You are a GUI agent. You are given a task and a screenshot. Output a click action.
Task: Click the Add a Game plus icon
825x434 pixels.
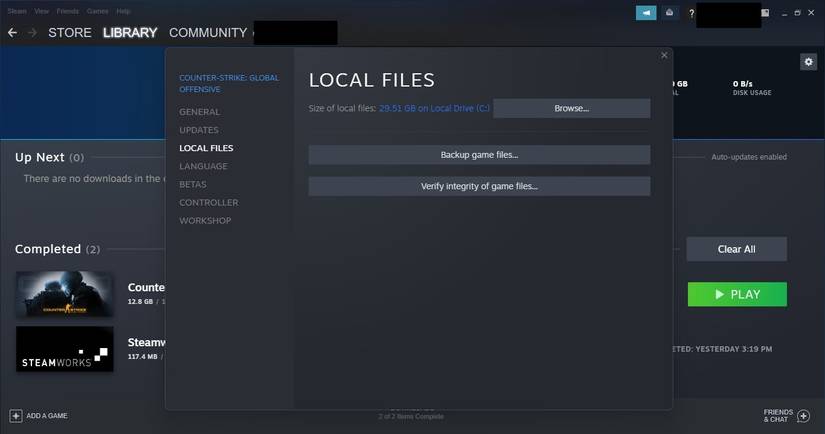(16, 416)
